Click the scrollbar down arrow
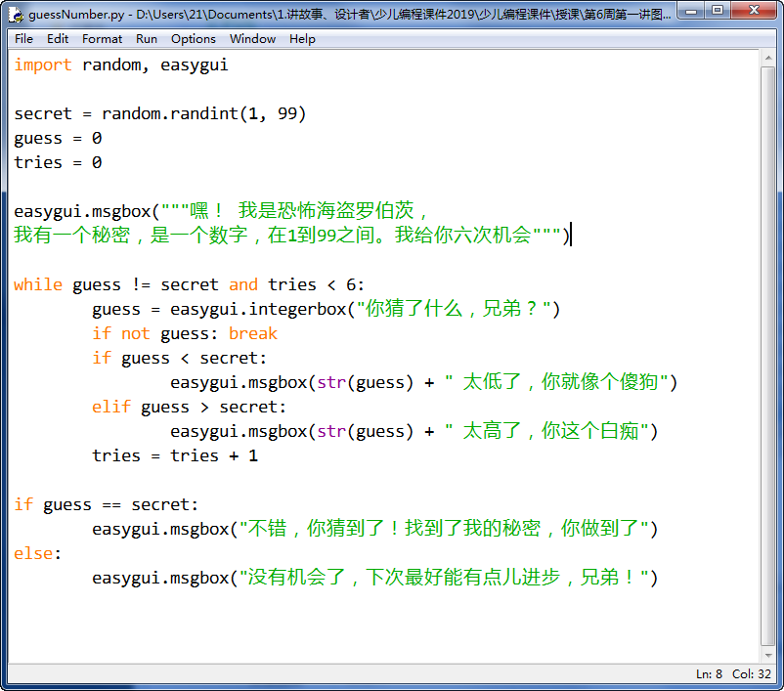The height and width of the screenshot is (691, 784). point(768,656)
